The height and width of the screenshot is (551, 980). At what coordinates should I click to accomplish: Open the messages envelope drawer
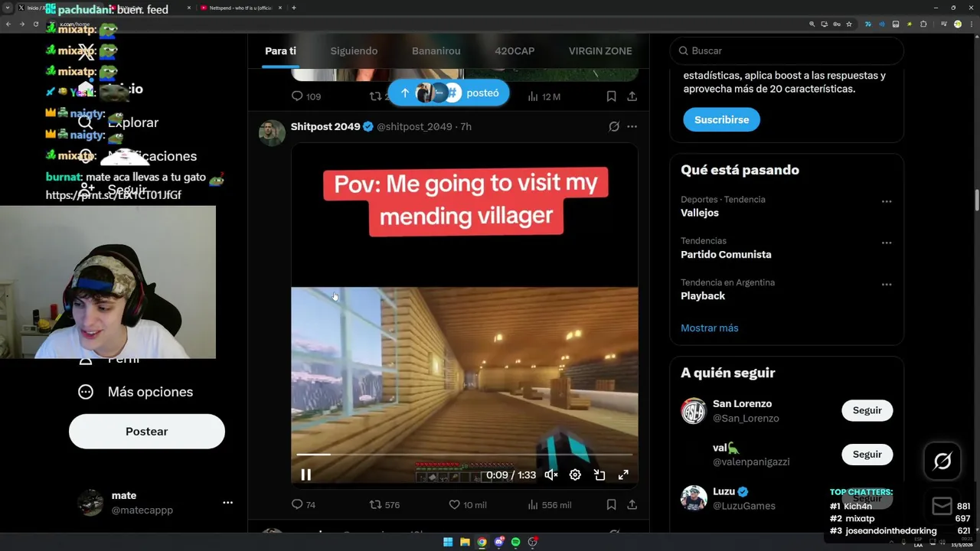942,506
